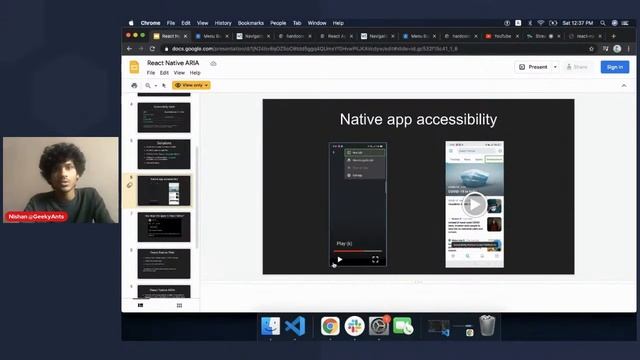Open the zoom level dropdown arrow
Viewport: 640px width, 360px height.
(156, 86)
